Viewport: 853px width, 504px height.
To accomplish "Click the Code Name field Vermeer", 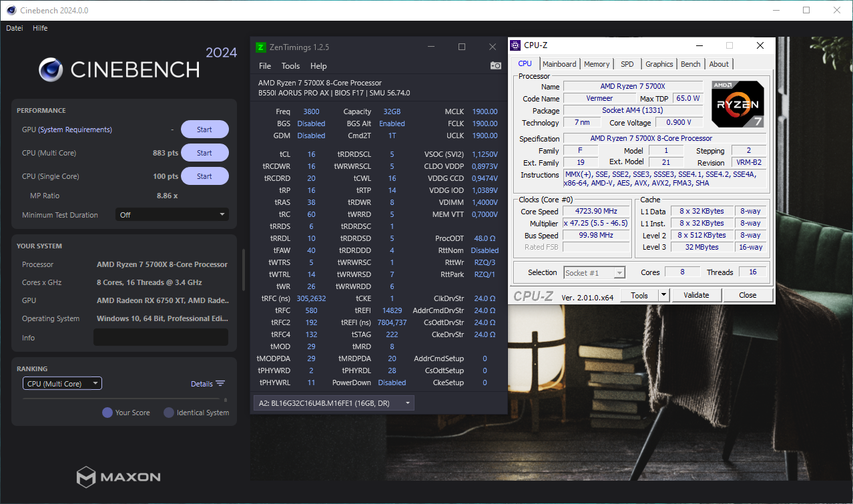I will click(x=599, y=99).
